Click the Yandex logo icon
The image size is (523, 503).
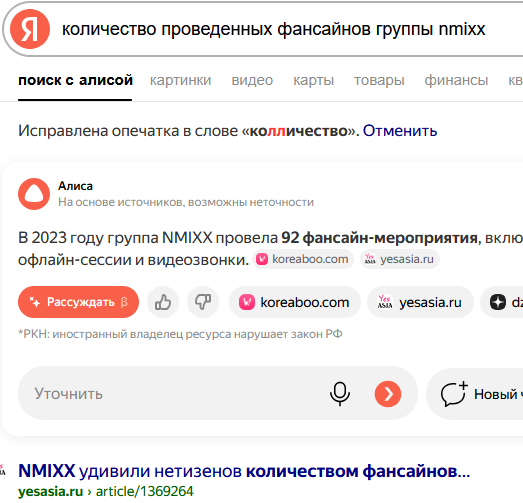click(x=30, y=29)
